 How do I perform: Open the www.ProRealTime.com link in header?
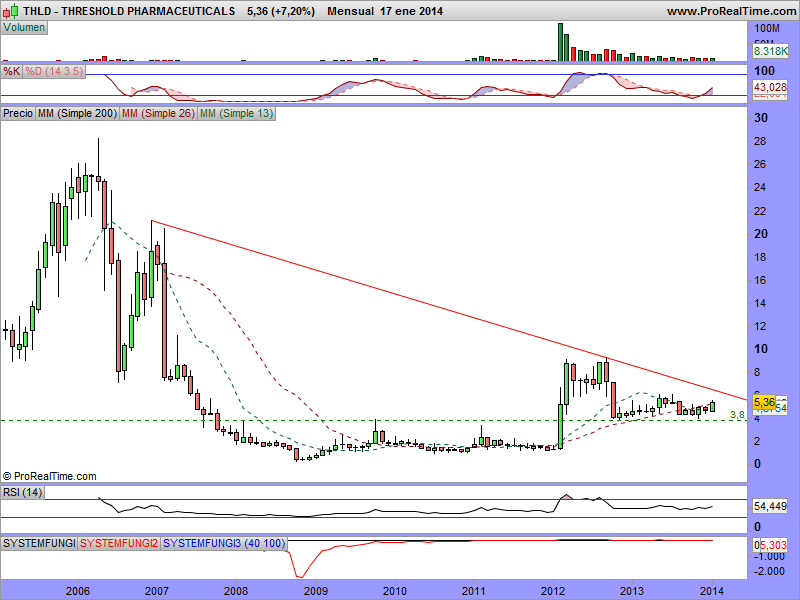[x=729, y=11]
